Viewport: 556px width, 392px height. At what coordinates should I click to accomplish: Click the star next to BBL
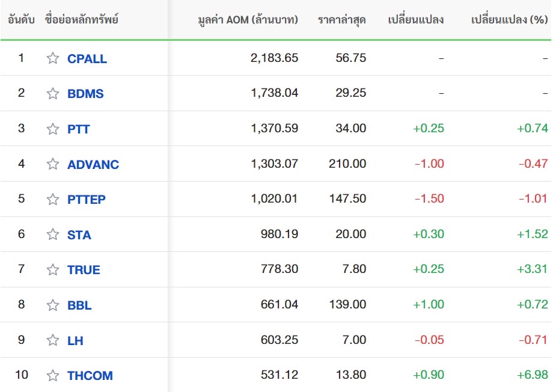tap(53, 305)
